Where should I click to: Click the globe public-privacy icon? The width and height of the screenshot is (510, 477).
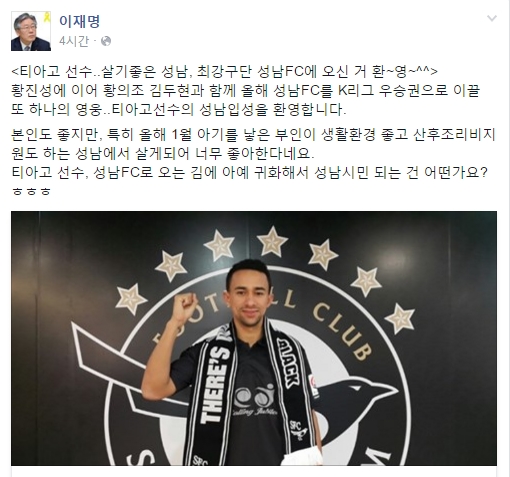106,41
